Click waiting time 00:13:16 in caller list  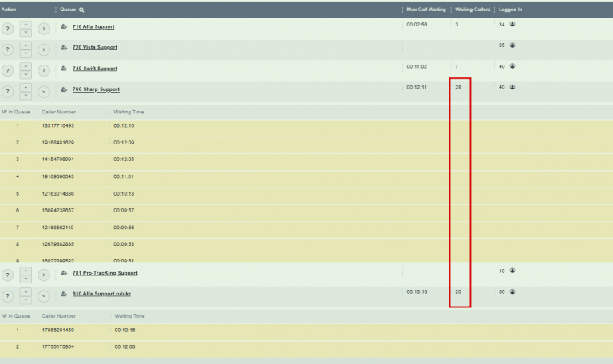(x=125, y=330)
